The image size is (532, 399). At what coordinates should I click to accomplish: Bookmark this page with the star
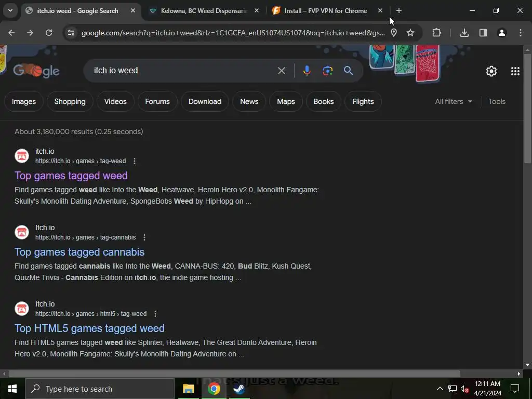pyautogui.click(x=410, y=33)
